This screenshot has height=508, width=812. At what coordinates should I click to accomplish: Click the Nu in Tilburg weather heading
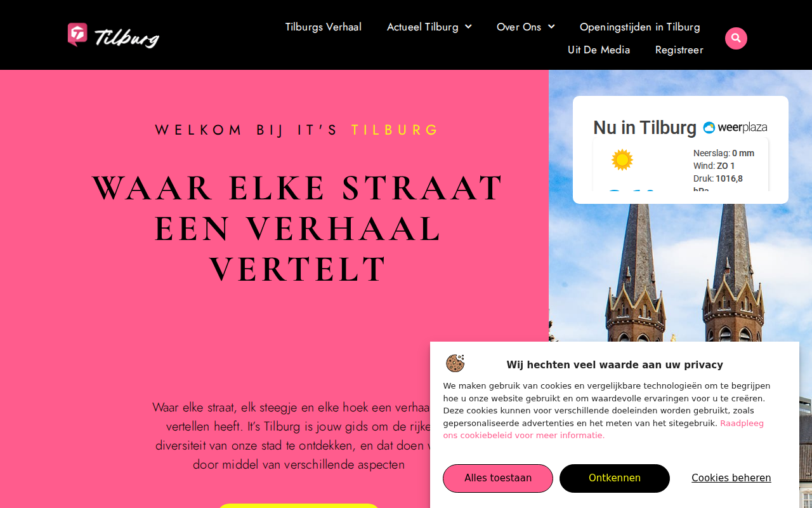click(645, 128)
